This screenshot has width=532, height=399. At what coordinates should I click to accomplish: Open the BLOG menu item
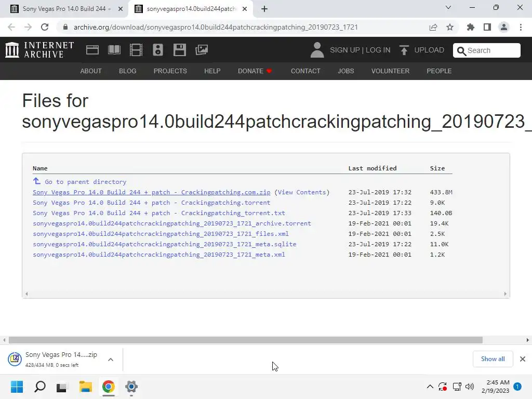click(128, 71)
